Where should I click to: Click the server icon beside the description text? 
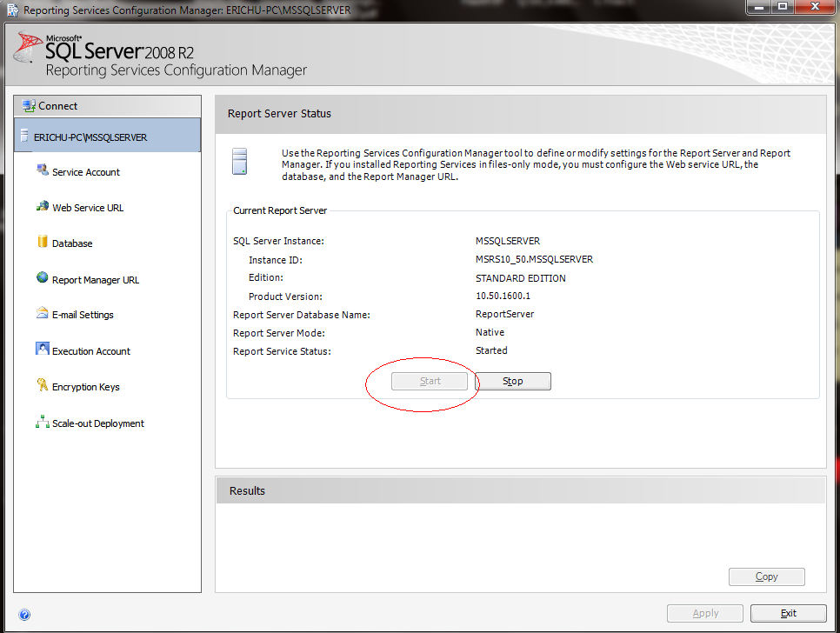pos(239,161)
